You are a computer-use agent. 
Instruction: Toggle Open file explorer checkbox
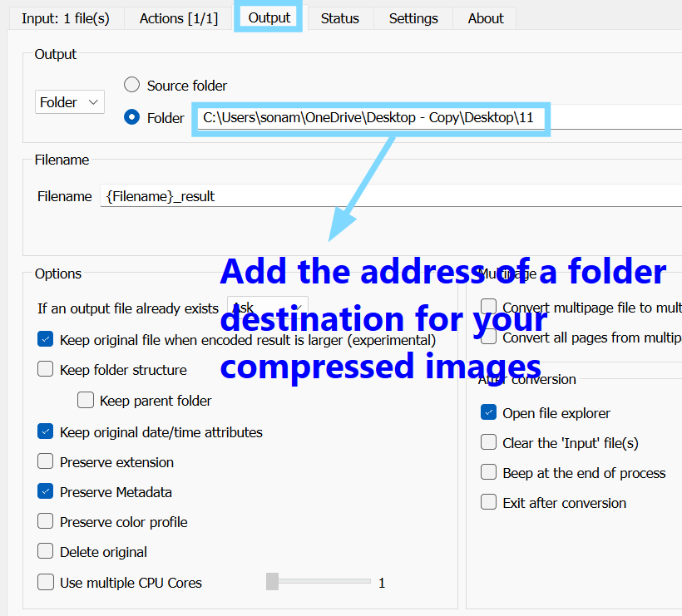point(488,412)
